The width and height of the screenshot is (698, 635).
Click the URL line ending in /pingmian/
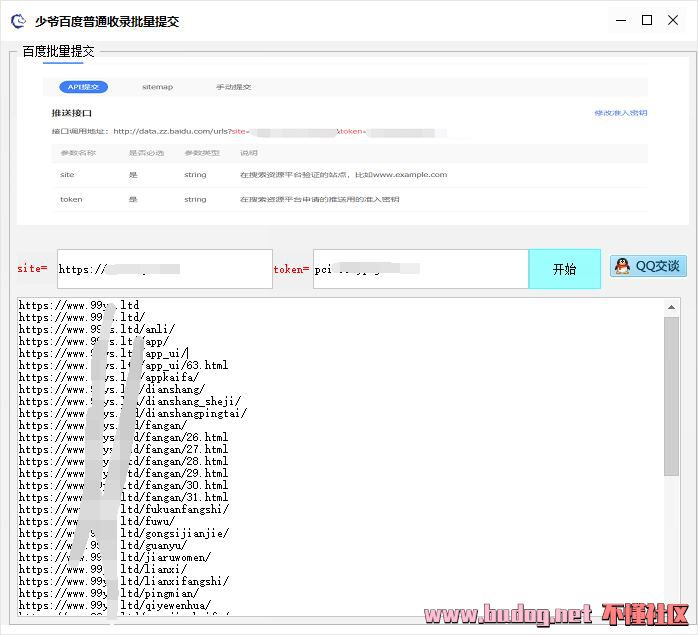(x=109, y=594)
